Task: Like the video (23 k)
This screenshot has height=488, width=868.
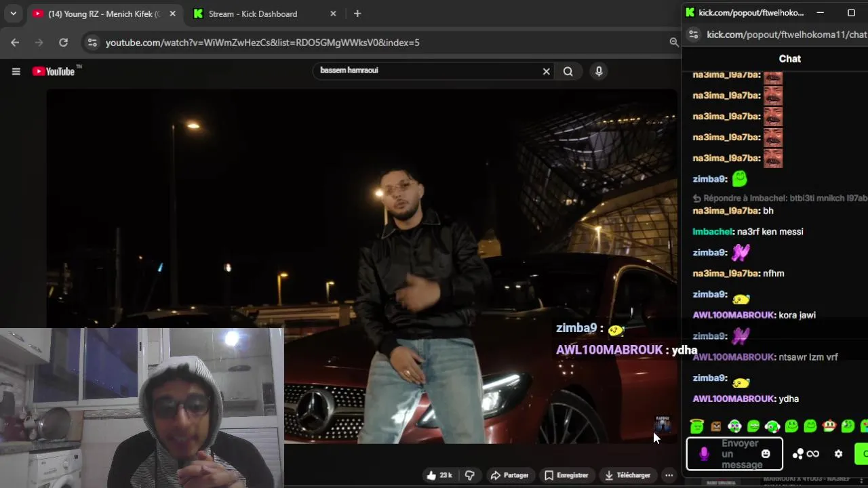Action: coord(439,475)
